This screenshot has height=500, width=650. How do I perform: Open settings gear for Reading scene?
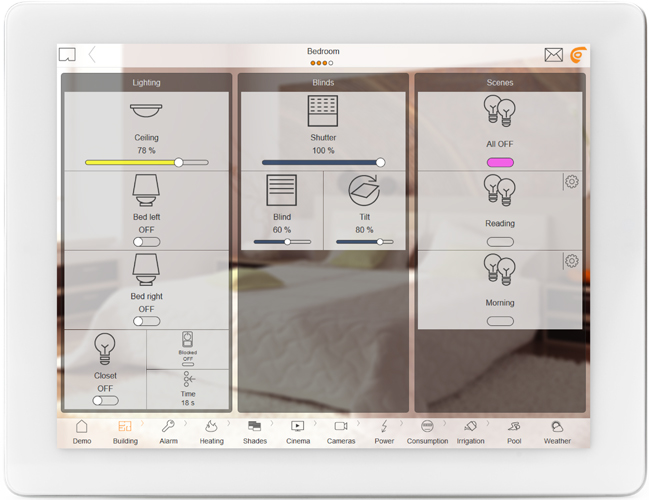(x=572, y=182)
